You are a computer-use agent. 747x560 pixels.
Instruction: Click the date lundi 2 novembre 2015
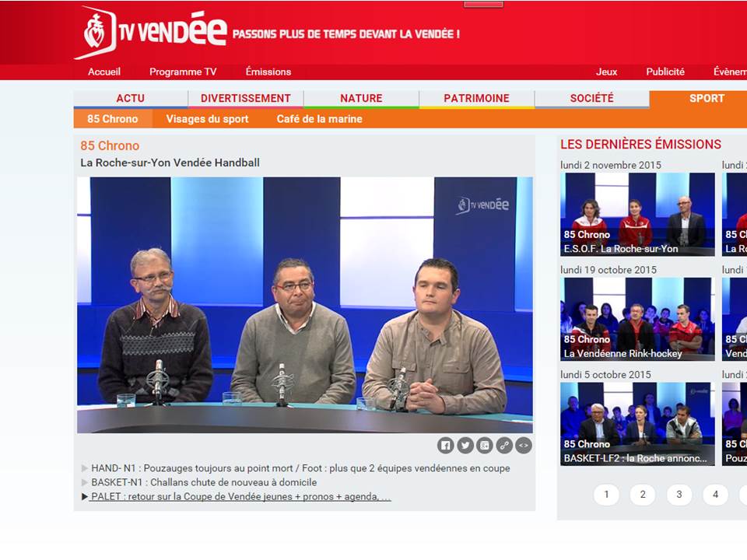tap(611, 165)
